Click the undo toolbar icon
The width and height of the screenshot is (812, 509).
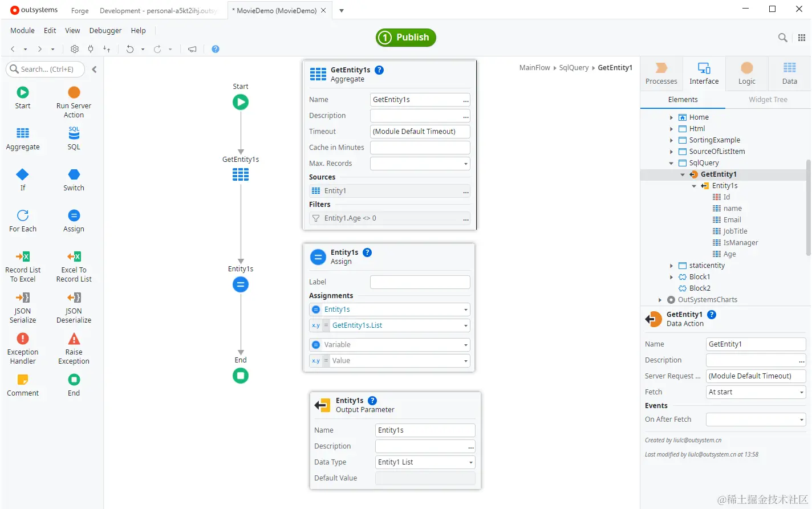pyautogui.click(x=130, y=49)
